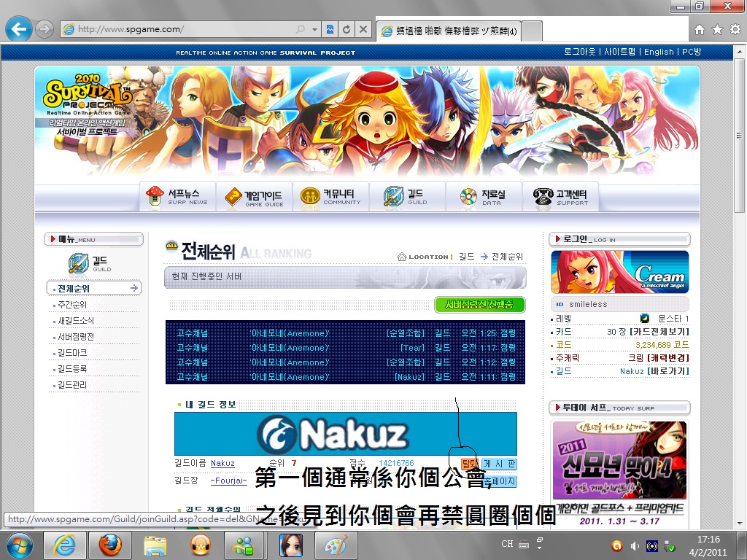Click 캐릭변경 change character link
This screenshot has width=747, height=560.
[668, 357]
